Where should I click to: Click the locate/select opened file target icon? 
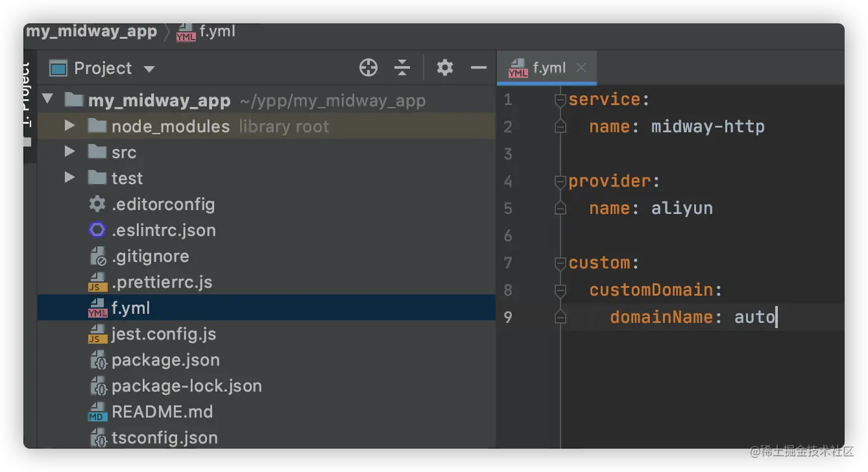368,67
